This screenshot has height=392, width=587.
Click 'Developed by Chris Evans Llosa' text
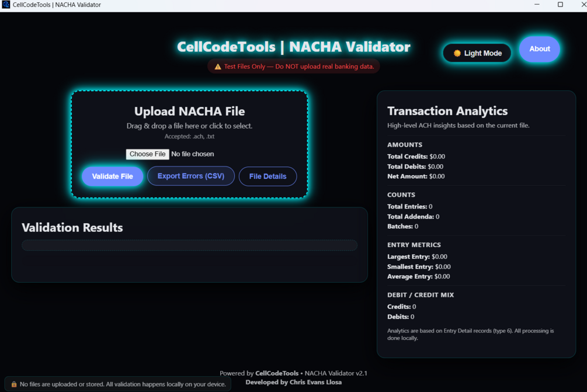coord(293,382)
